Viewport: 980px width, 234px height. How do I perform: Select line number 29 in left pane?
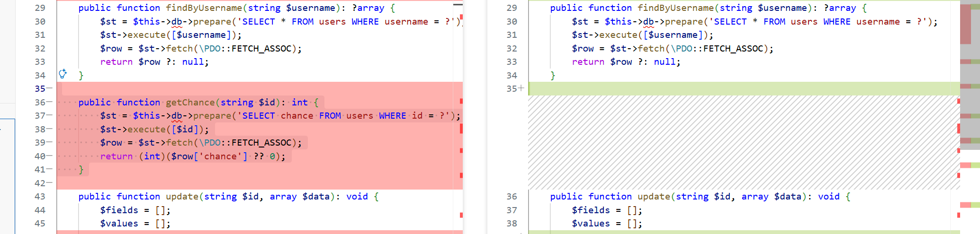tap(40, 8)
